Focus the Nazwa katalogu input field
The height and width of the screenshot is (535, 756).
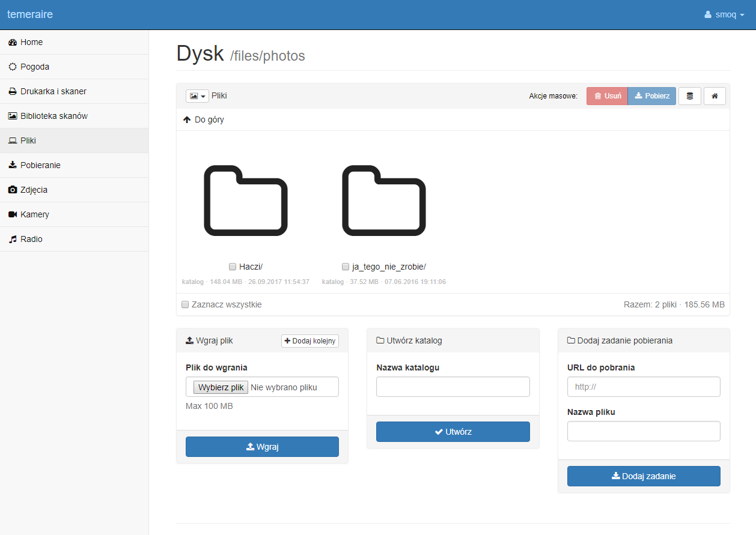(x=453, y=387)
